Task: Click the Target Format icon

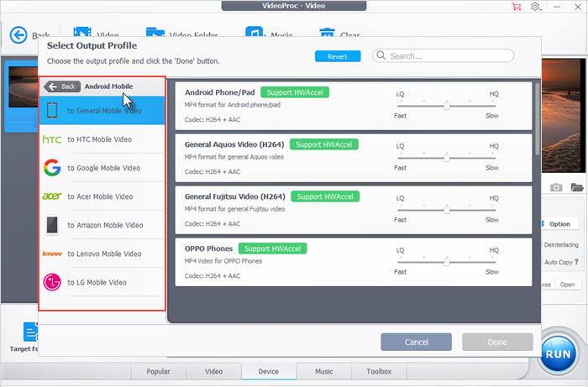Action: [30, 332]
